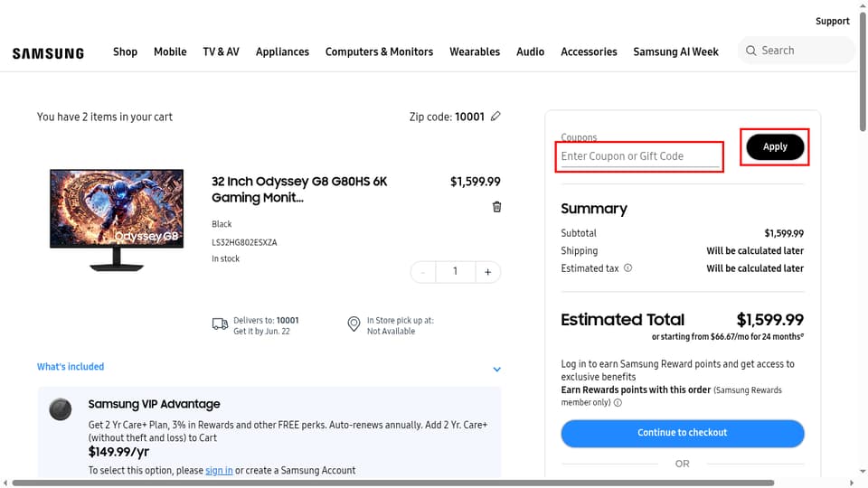
Task: Increase monitor quantity with plus button
Action: tap(487, 272)
